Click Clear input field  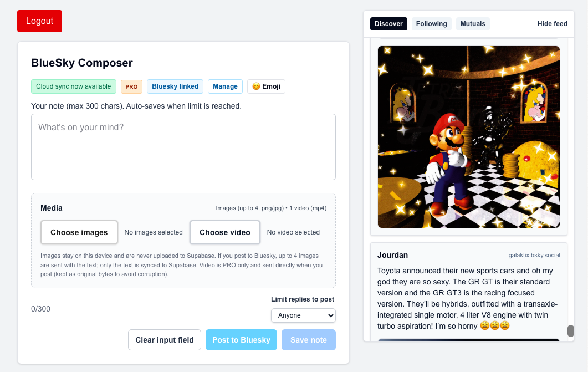(x=165, y=339)
